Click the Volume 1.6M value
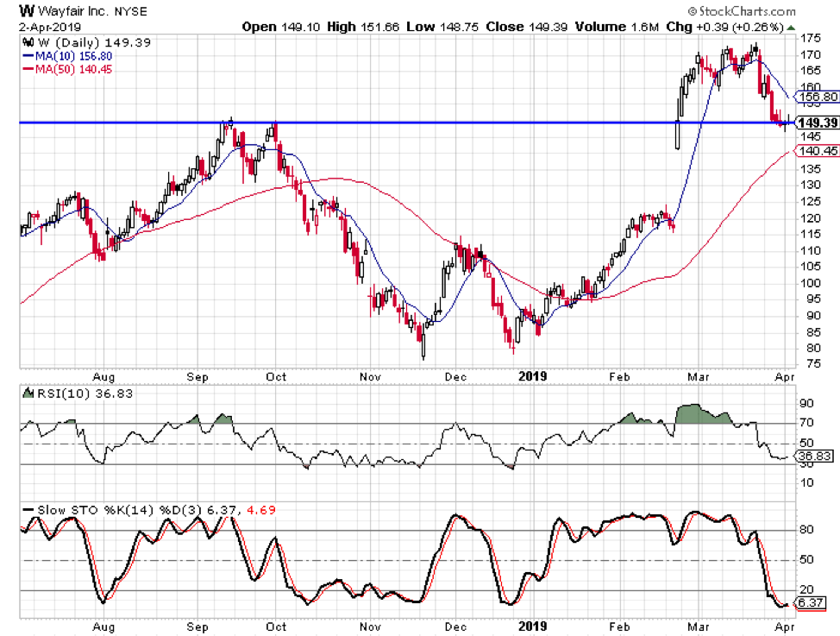The height and width of the screenshot is (636, 840). click(617, 27)
